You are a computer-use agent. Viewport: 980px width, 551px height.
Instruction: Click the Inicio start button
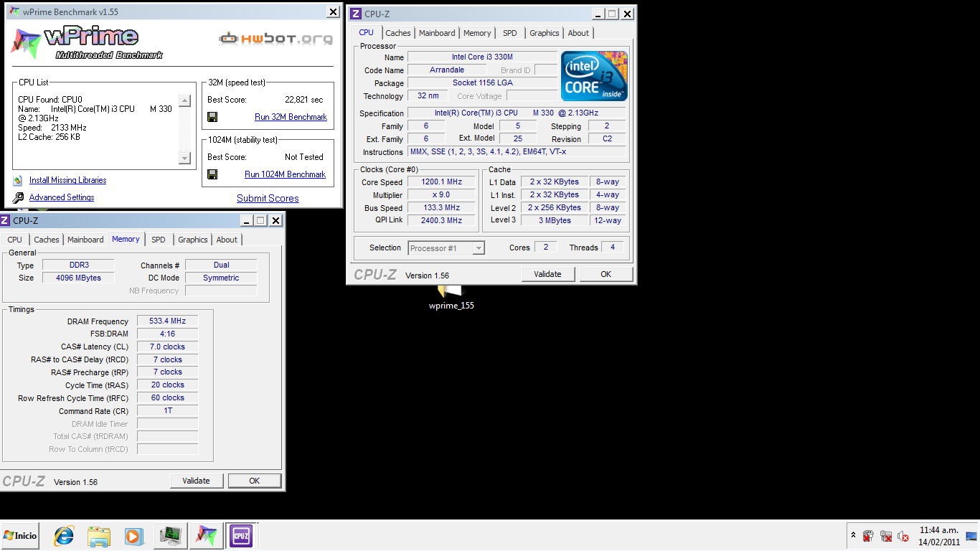click(x=20, y=536)
